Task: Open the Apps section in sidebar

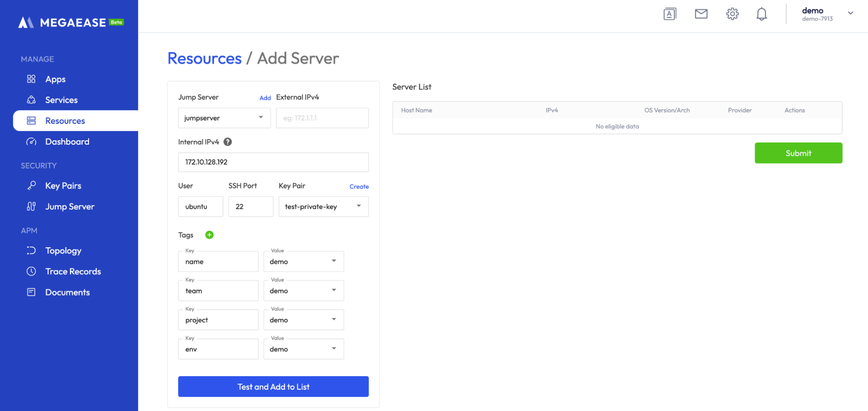Action: coord(55,79)
